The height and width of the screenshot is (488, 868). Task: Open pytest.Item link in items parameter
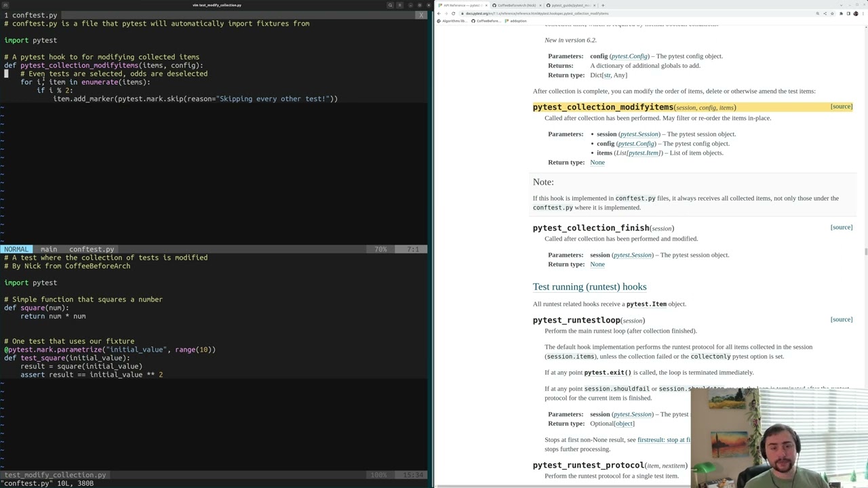click(644, 153)
